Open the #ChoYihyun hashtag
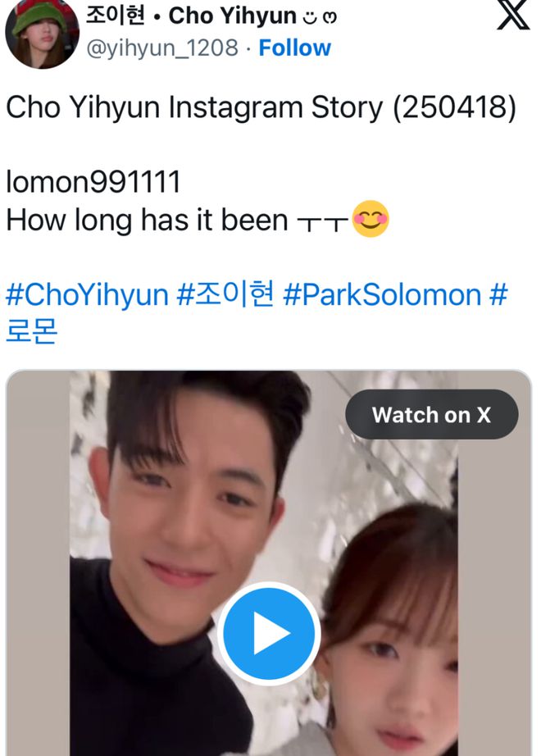Screen dimensions: 541x756 coord(87,294)
